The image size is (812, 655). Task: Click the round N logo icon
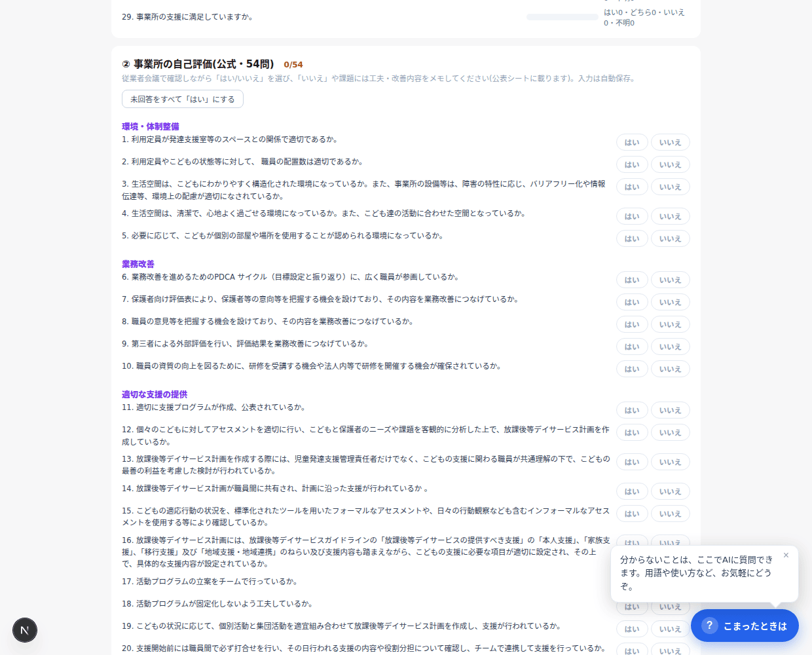coord(25,630)
